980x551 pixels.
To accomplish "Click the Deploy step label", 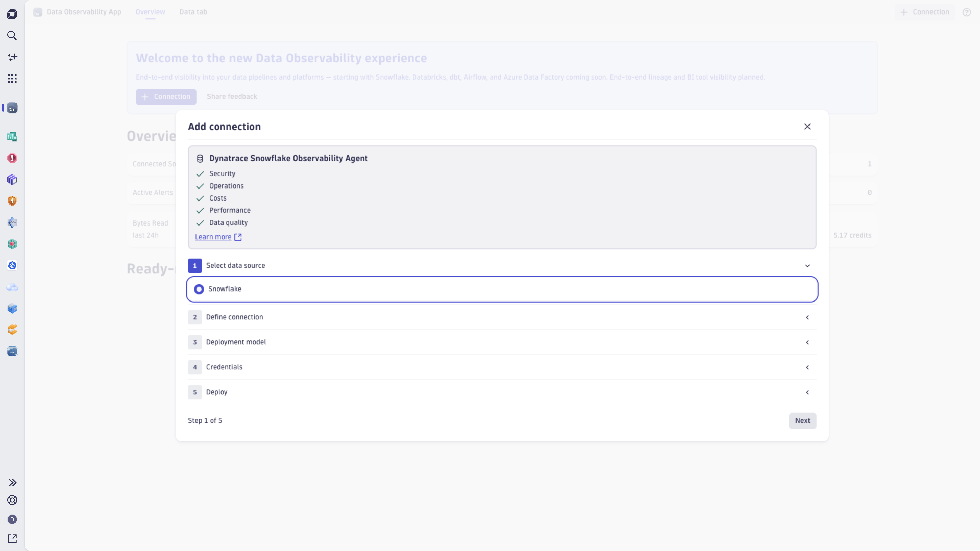I will 217,392.
